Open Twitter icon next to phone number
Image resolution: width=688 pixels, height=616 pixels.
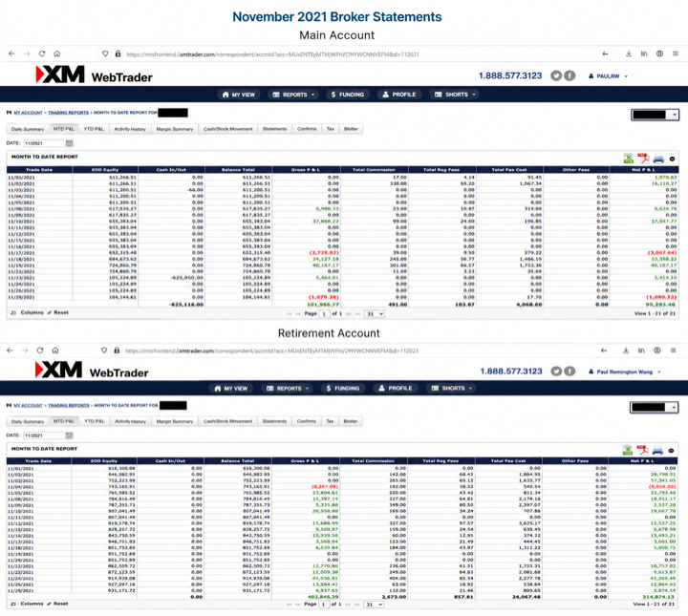click(x=556, y=75)
